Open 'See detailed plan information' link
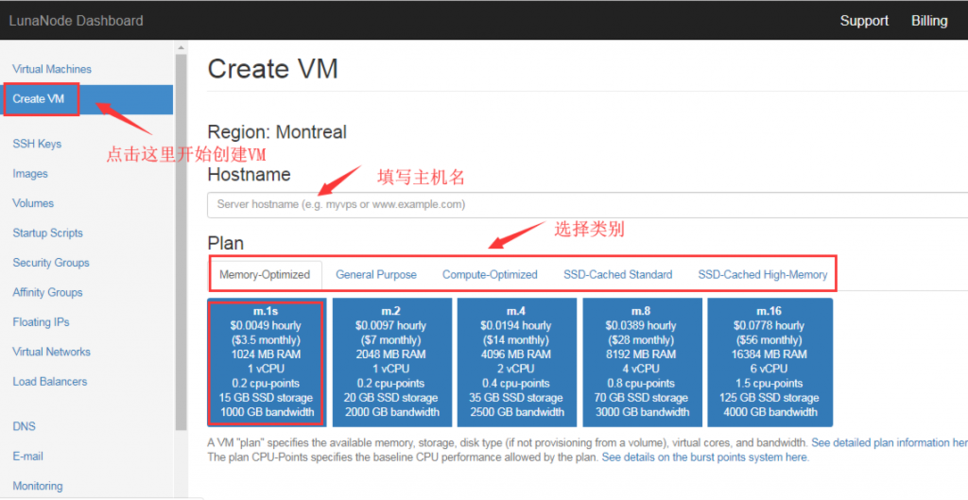 click(x=889, y=443)
